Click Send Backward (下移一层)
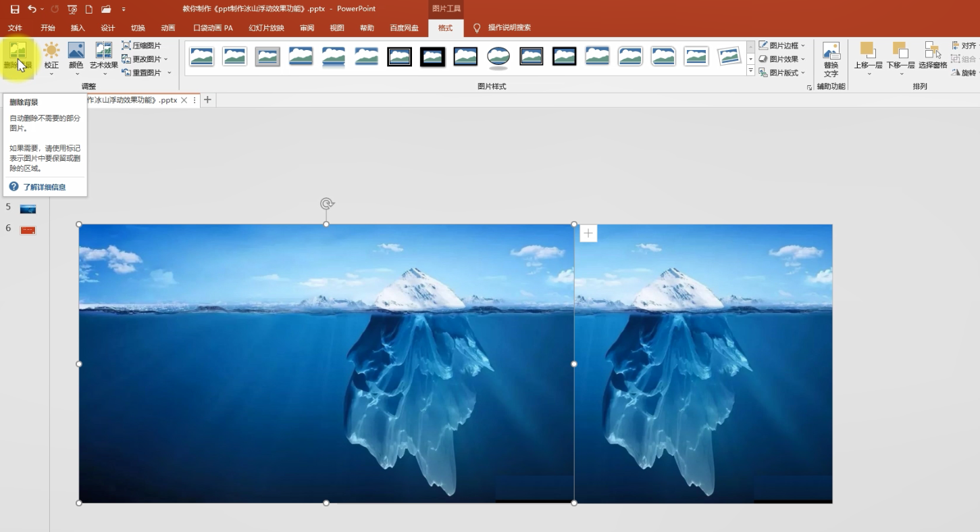The image size is (980, 532). point(900,57)
